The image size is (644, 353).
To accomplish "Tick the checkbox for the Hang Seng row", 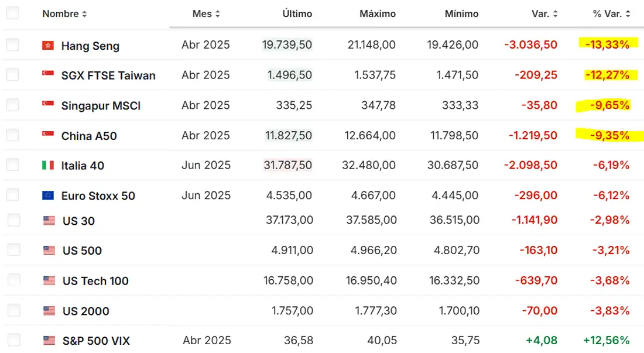I will [x=13, y=44].
